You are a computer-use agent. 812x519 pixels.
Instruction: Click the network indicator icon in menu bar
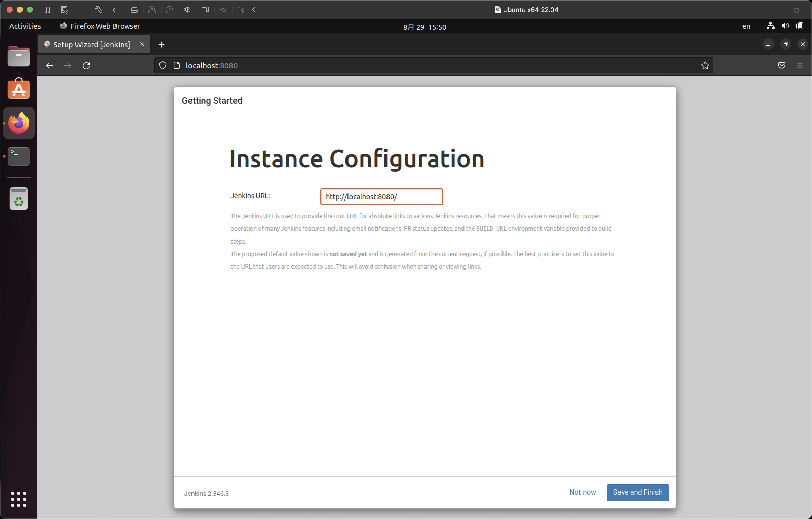point(771,26)
